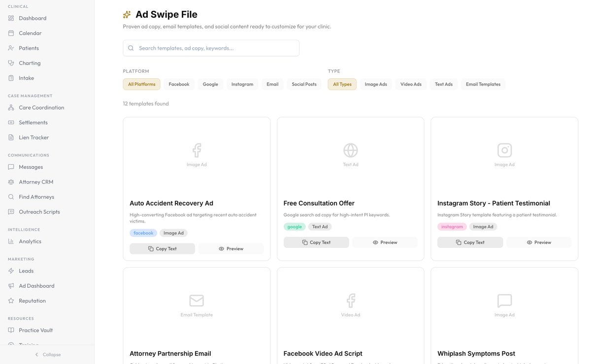Open the Charting stethoscope icon

[11, 63]
